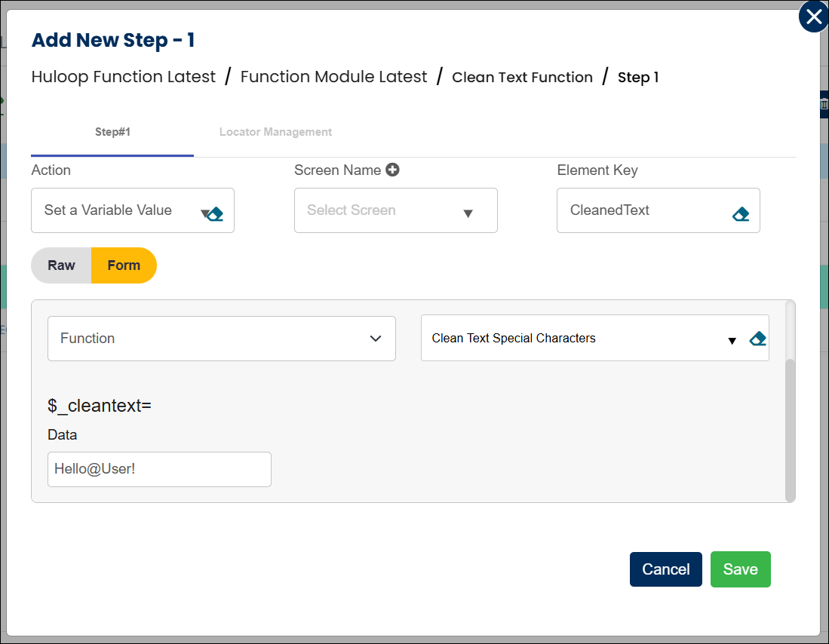Click the Data input containing Hello@User!
This screenshot has height=644, width=829.
click(159, 469)
